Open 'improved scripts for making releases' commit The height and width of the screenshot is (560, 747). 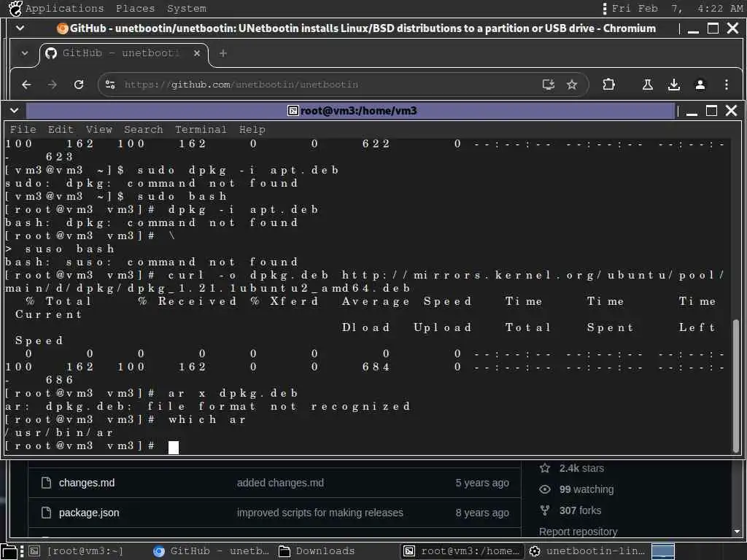[320, 513]
